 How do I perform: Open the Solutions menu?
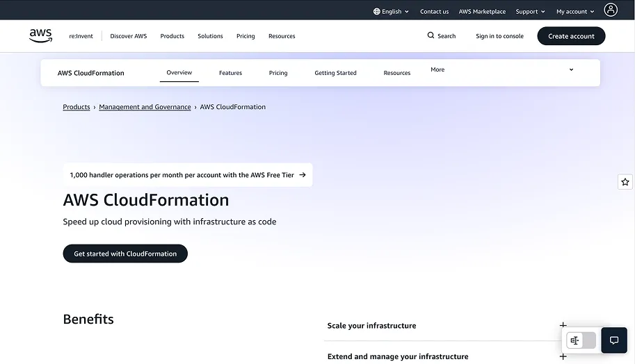pyautogui.click(x=210, y=36)
